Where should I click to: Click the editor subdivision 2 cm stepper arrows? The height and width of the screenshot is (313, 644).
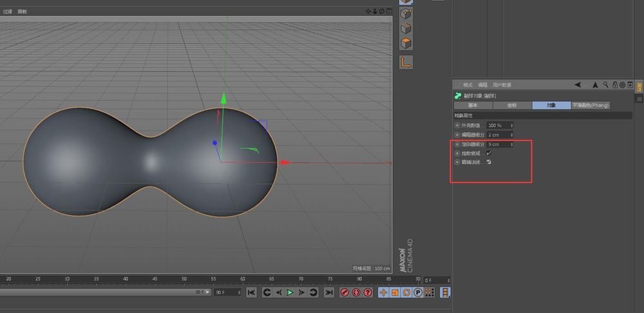(x=511, y=135)
